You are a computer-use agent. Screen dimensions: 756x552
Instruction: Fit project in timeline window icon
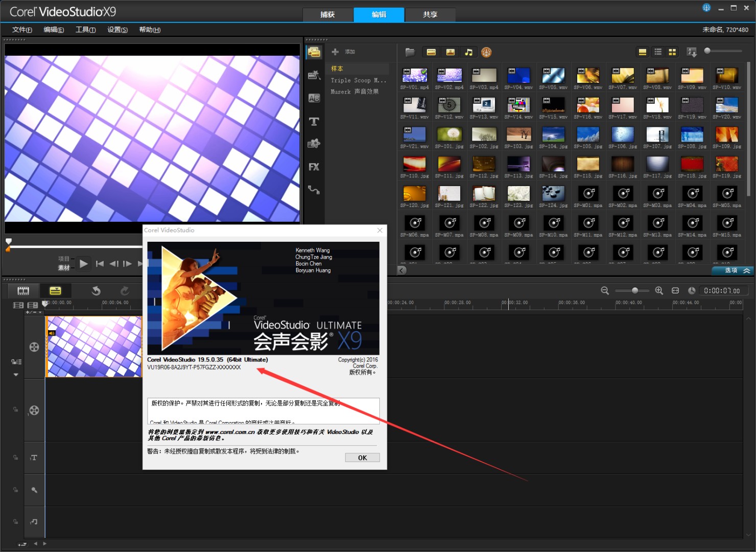(675, 290)
